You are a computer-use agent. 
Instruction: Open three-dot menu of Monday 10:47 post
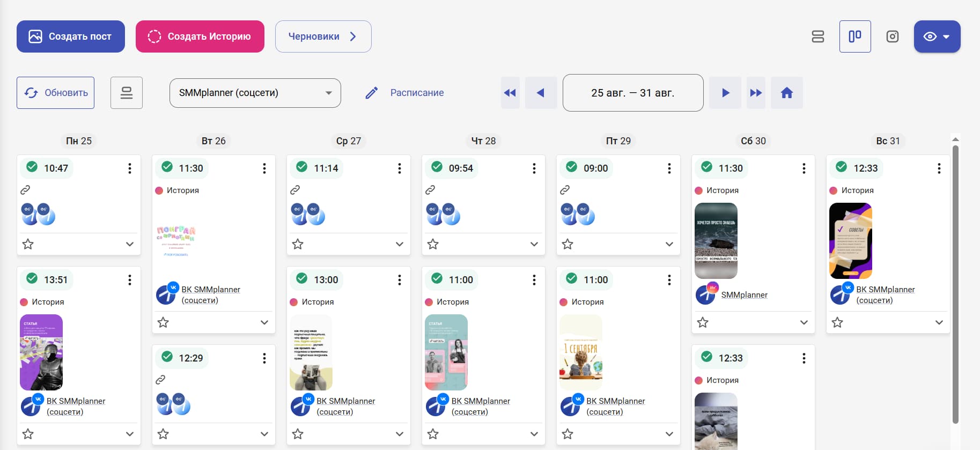(130, 168)
